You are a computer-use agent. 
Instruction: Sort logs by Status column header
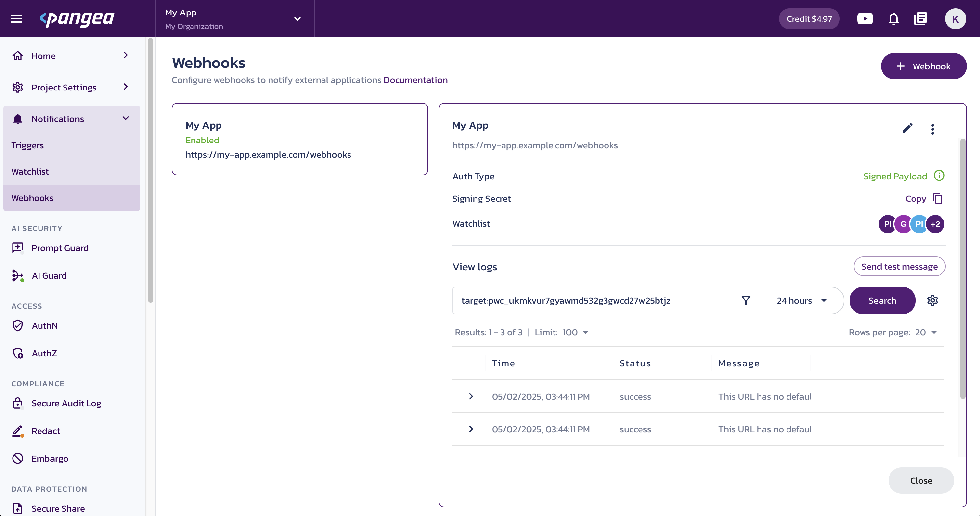[635, 363]
